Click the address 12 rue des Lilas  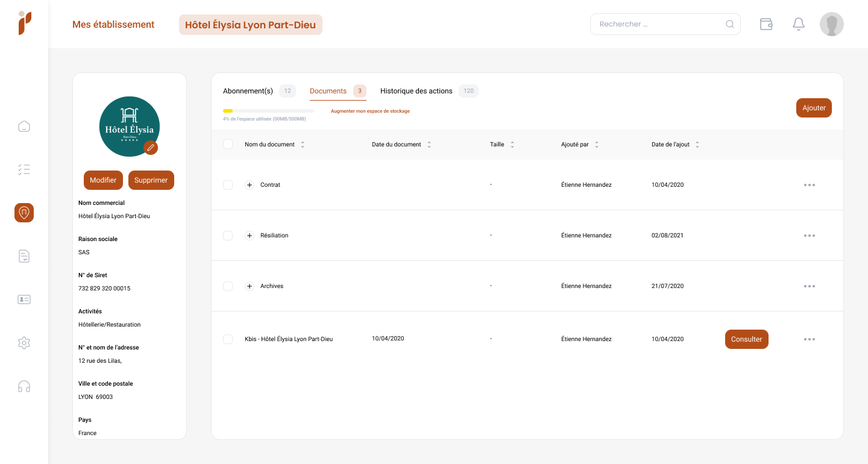(100, 361)
